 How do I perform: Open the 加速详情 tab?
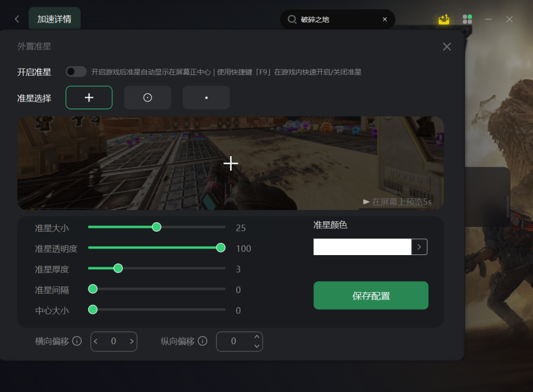[54, 19]
